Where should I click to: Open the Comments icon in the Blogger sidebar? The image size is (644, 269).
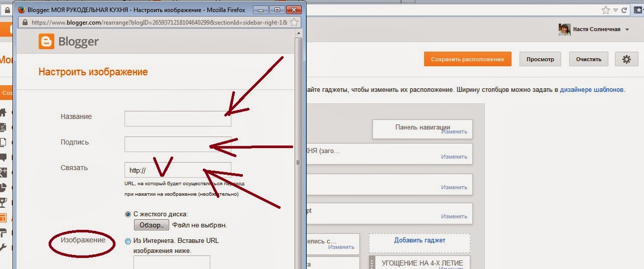[x=3, y=157]
